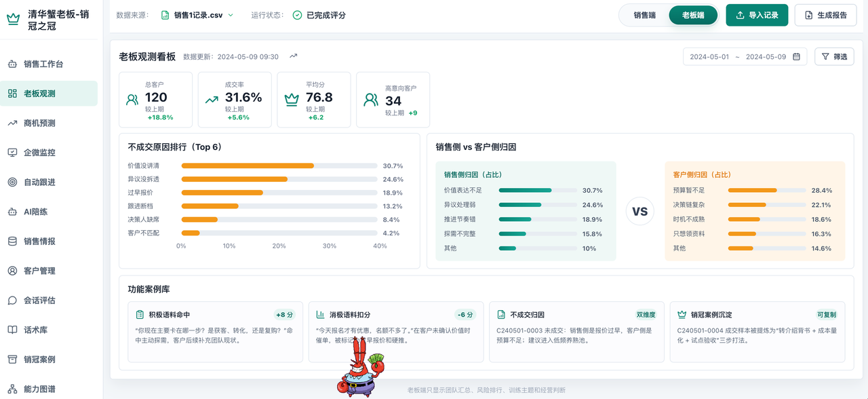Click the people icon in 总客户 card
Screen dimensions: 868x399
(132, 100)
